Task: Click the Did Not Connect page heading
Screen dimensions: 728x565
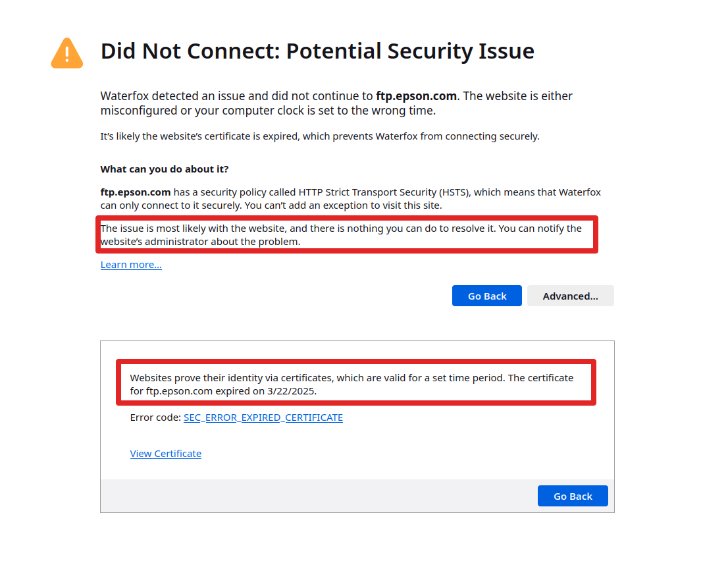Action: (317, 51)
